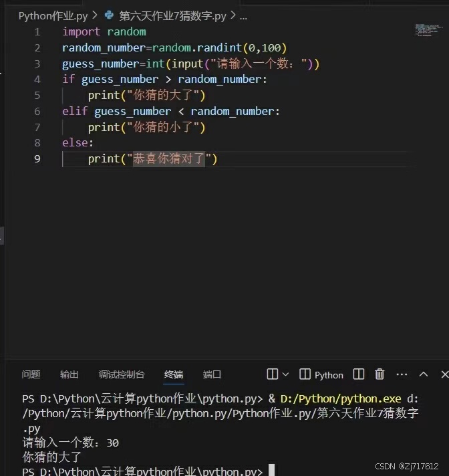Viewport: 449px width, 476px height.
Task: Click line number 7 in gutter
Action: 37,127
